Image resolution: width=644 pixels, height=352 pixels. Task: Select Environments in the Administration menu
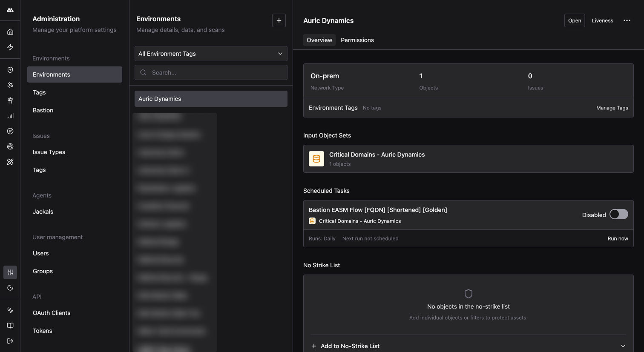point(75,74)
